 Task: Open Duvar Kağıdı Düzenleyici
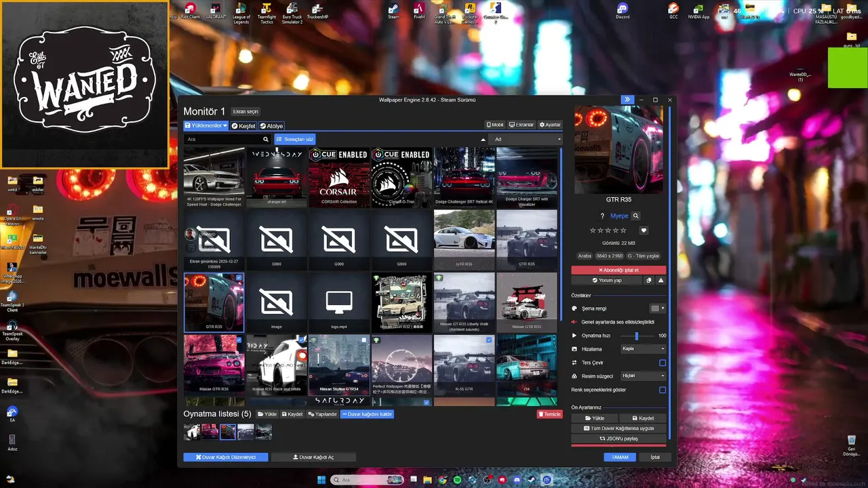point(226,457)
